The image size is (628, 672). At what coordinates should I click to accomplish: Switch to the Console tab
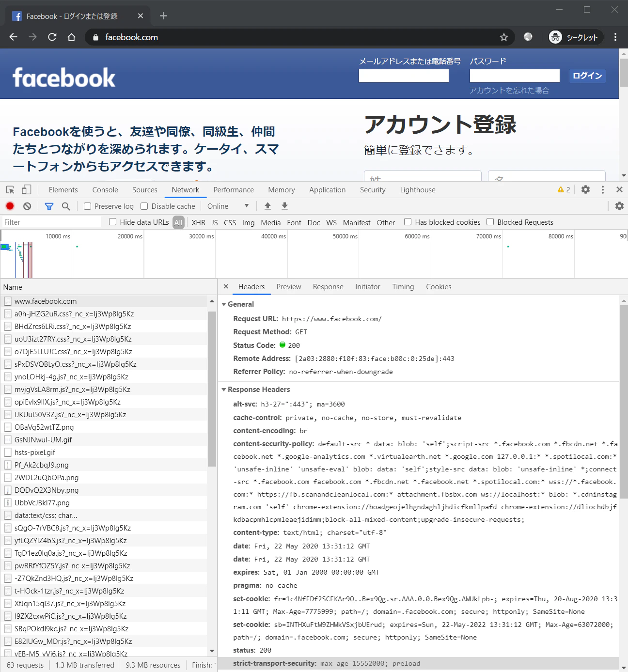point(105,190)
